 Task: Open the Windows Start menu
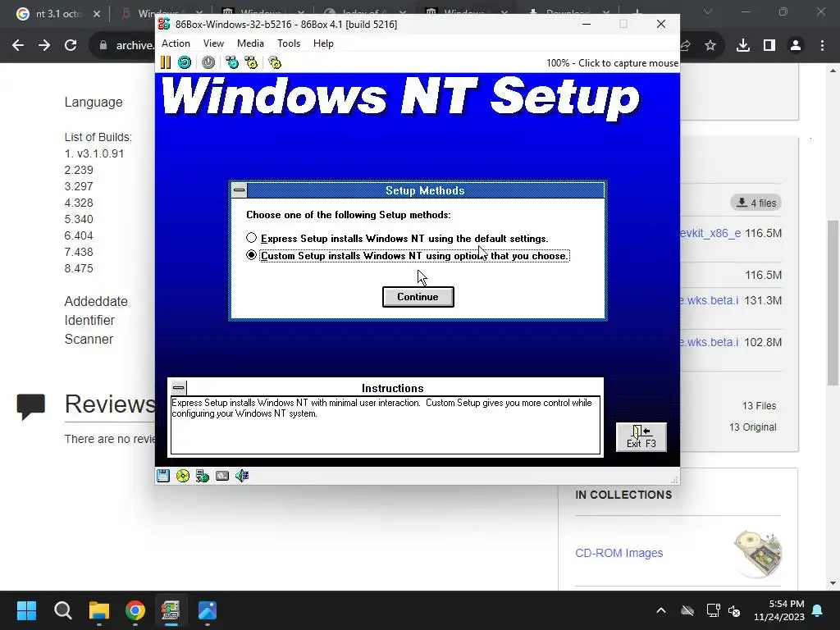click(26, 610)
